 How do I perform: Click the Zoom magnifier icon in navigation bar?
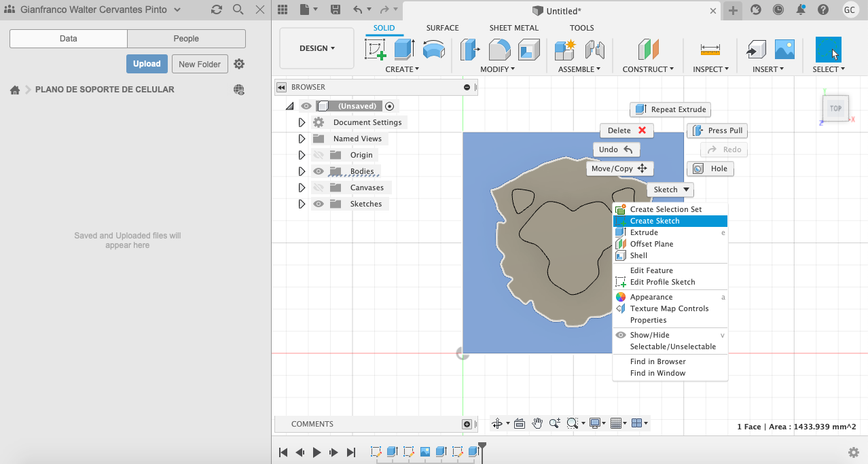pos(555,423)
